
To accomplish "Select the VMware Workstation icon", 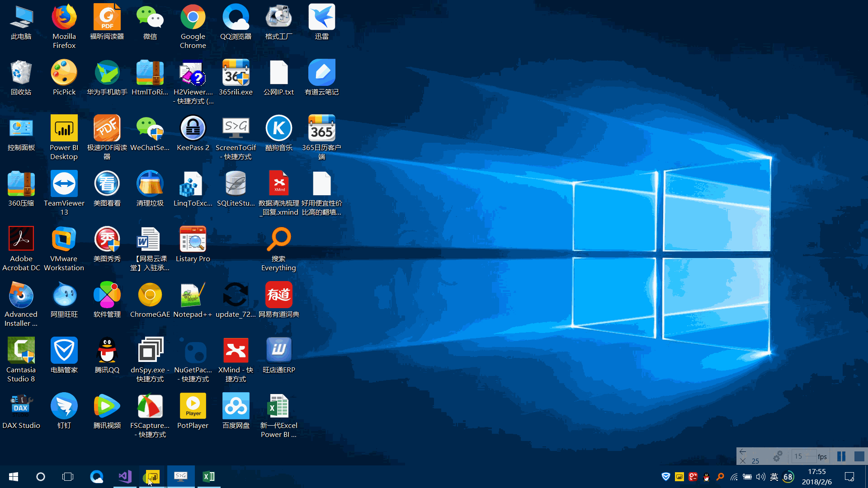I will coord(64,249).
